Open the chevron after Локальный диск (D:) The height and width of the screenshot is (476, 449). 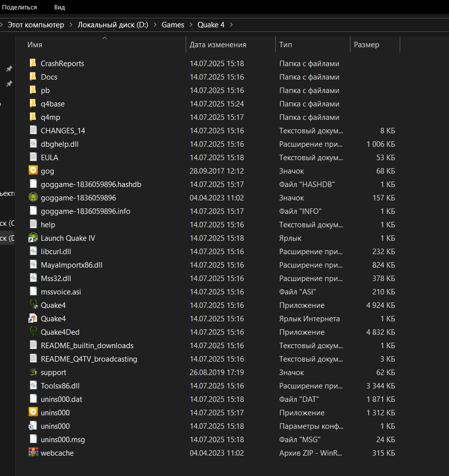pyautogui.click(x=155, y=24)
